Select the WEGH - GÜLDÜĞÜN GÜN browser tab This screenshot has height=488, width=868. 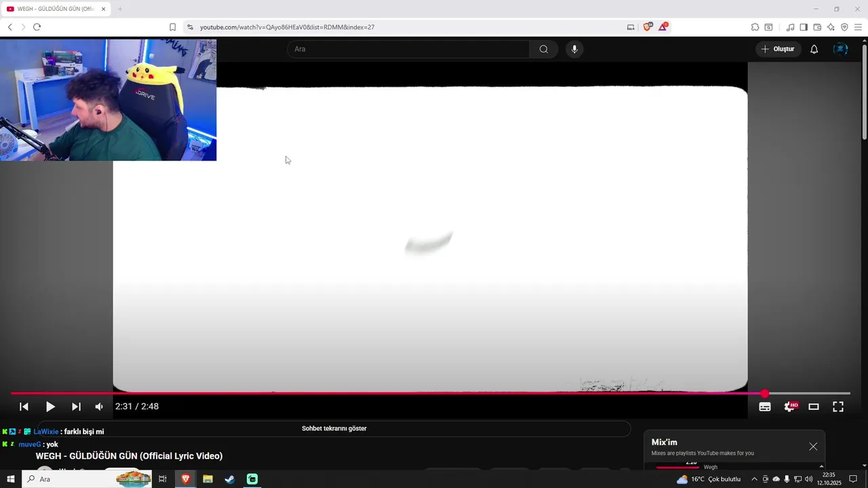click(x=56, y=9)
